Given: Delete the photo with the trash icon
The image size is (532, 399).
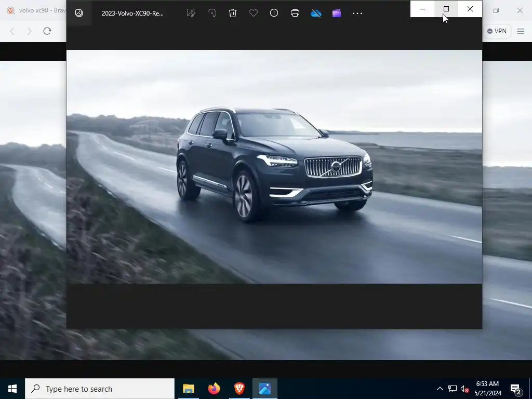Looking at the screenshot, I should click(x=233, y=13).
